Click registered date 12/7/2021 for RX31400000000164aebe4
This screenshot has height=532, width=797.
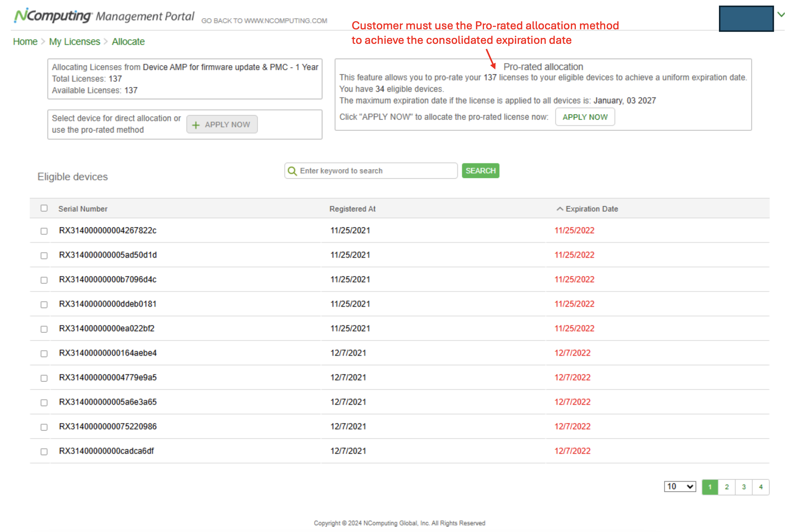[x=348, y=353]
